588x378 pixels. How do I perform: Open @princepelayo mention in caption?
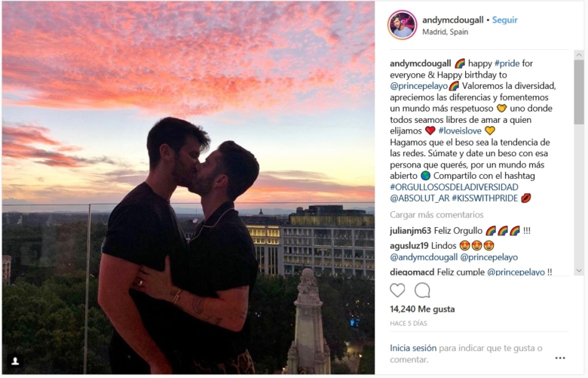pos(419,86)
